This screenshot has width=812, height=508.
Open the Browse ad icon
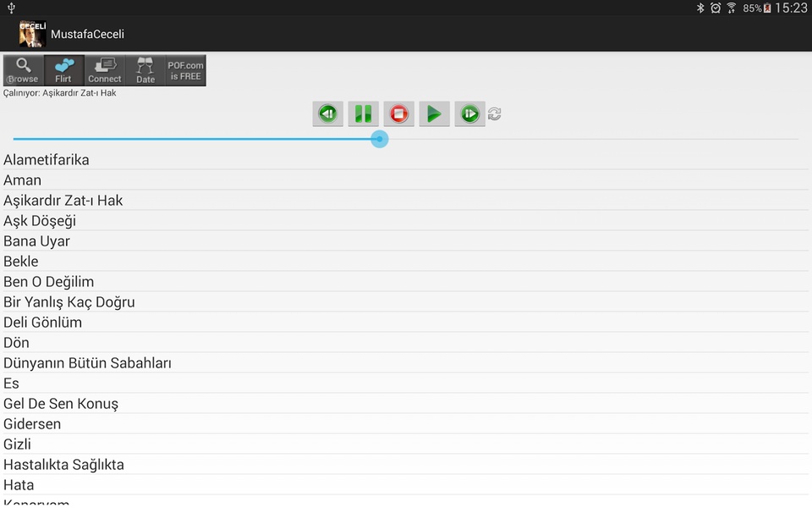point(24,70)
